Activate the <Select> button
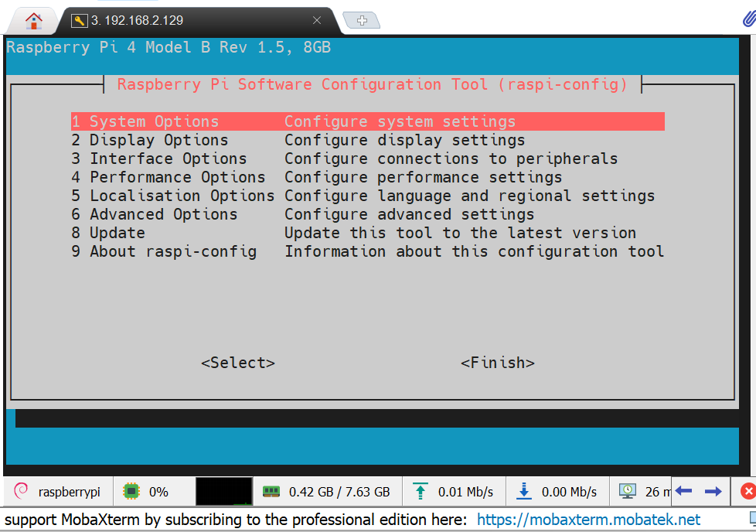This screenshot has width=756, height=532. (x=238, y=363)
